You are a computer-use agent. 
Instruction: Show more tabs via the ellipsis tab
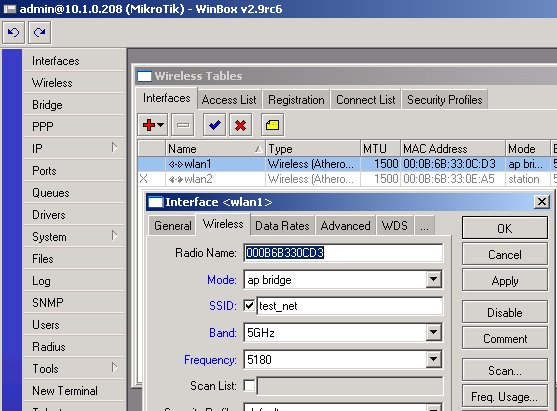click(424, 226)
